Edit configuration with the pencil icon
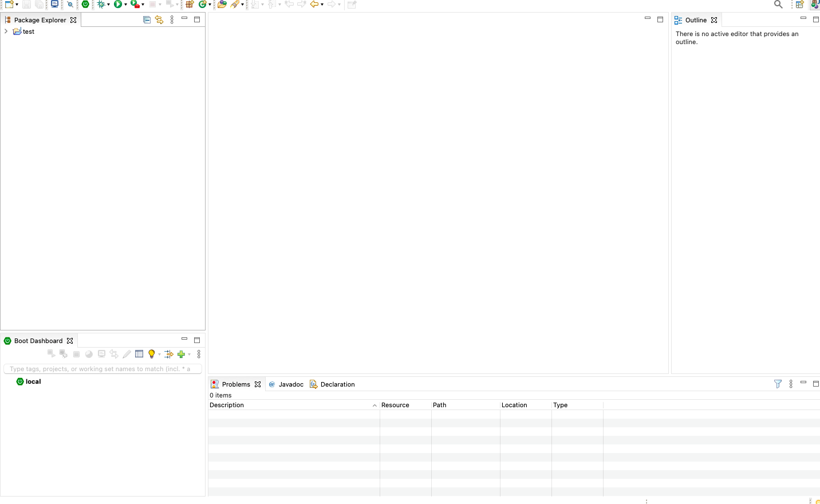The image size is (820, 504). [x=127, y=354]
